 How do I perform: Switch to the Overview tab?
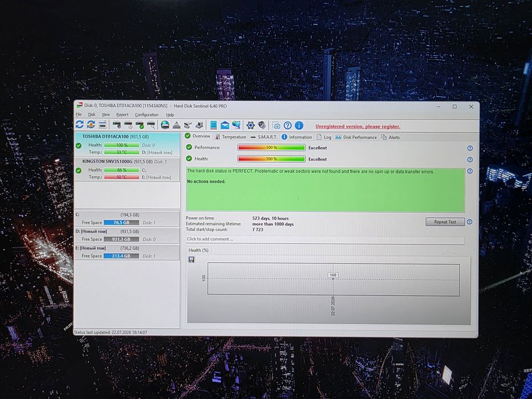click(x=197, y=136)
